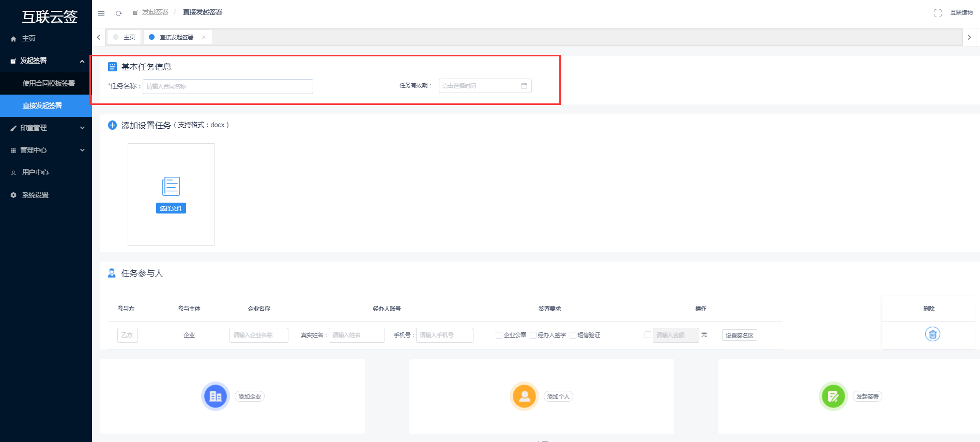Click the calendar icon in 任务有效期 field
Image resolution: width=980 pixels, height=442 pixels.
[524, 86]
